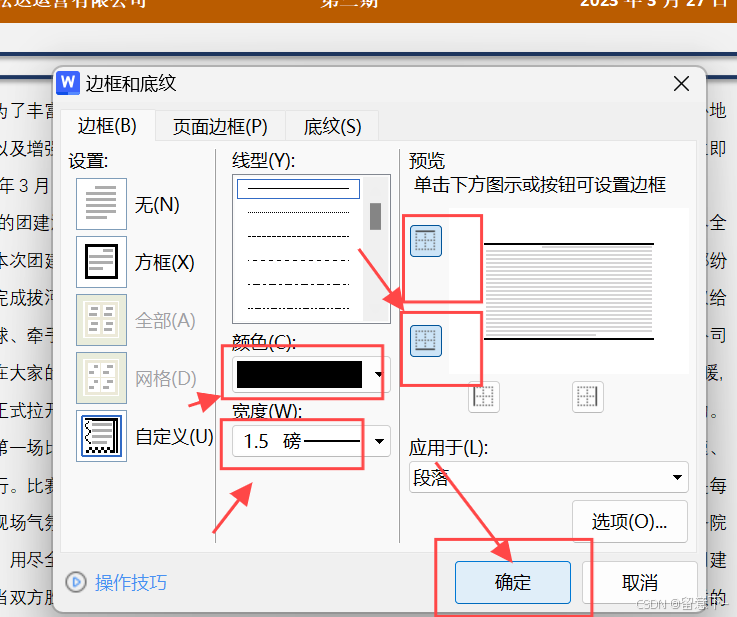Open the 操作技巧 tips link
The width and height of the screenshot is (737, 617).
coord(131,583)
